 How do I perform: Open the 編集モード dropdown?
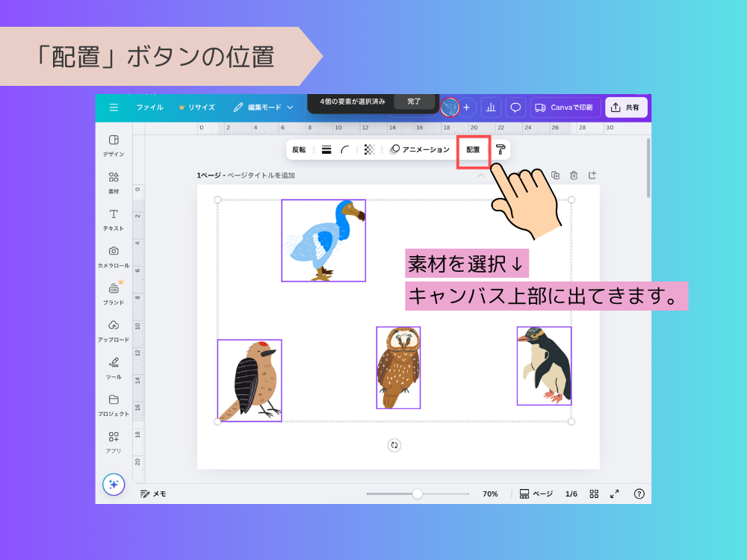click(x=265, y=107)
